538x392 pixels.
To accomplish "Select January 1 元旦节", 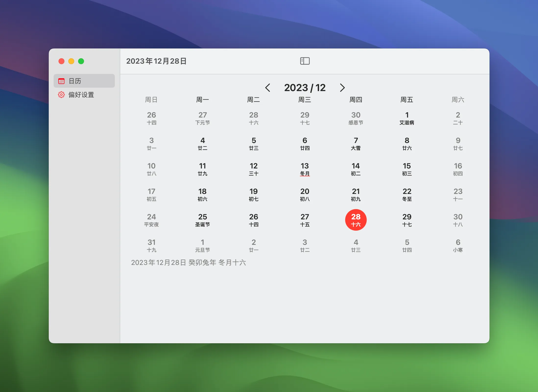I will point(203,245).
